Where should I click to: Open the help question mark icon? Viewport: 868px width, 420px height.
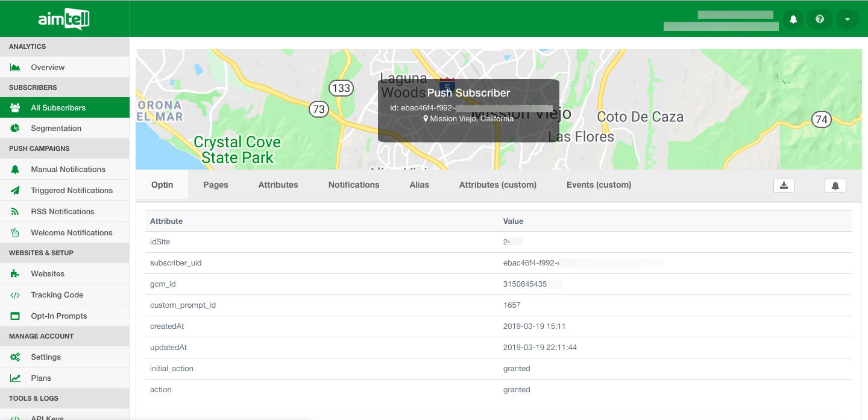[820, 19]
